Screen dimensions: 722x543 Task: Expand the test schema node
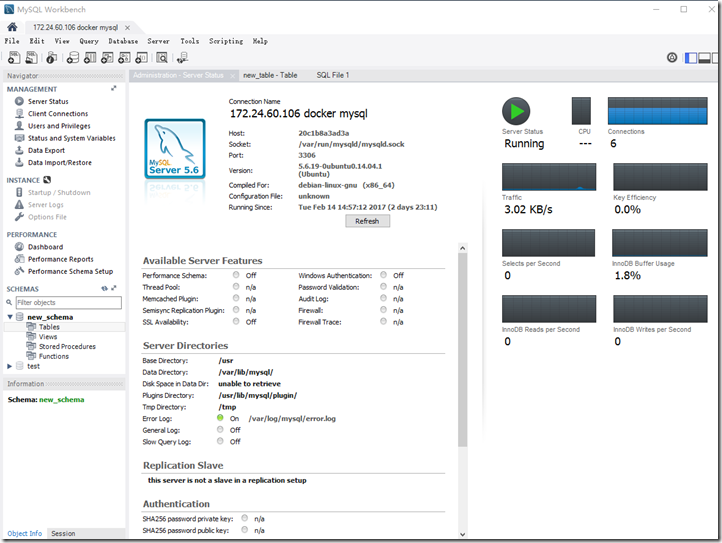[x=10, y=366]
